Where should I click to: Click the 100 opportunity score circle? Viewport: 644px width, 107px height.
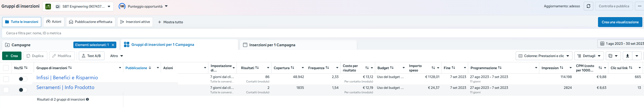[x=122, y=6]
